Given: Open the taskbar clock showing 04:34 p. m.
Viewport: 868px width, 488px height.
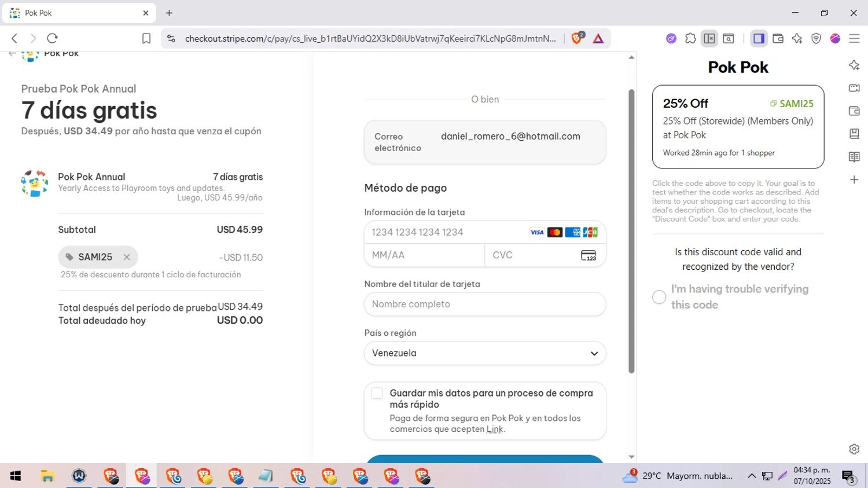Looking at the screenshot, I should 812,476.
